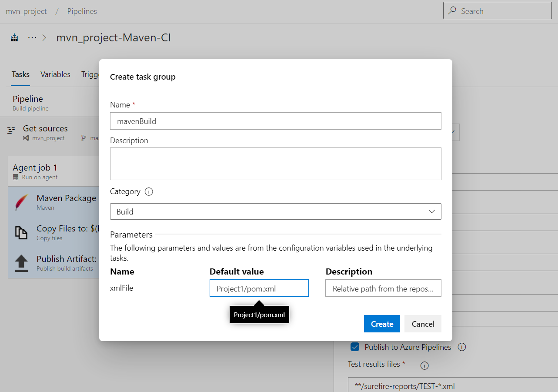558x392 pixels.
Task: Uncheck Publish to Azure Pipelines checkbox
Action: 355,347
